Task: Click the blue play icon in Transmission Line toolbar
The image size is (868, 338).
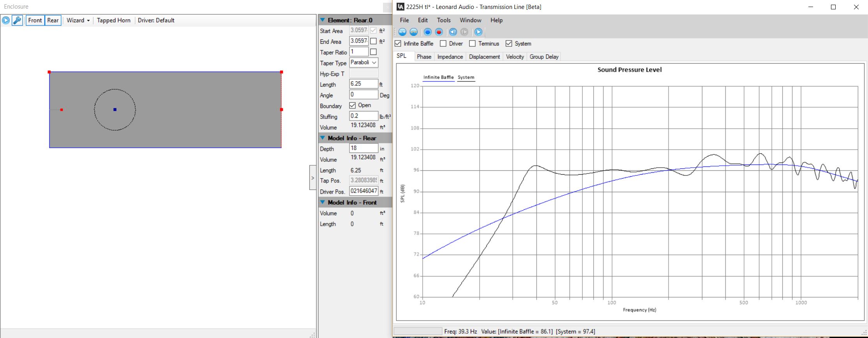Action: (478, 32)
